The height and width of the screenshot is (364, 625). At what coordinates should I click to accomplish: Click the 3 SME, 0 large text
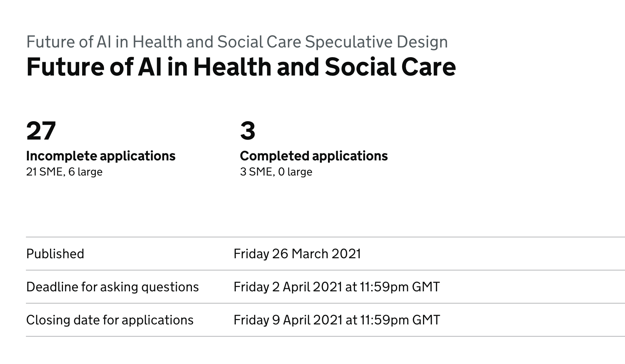click(276, 172)
